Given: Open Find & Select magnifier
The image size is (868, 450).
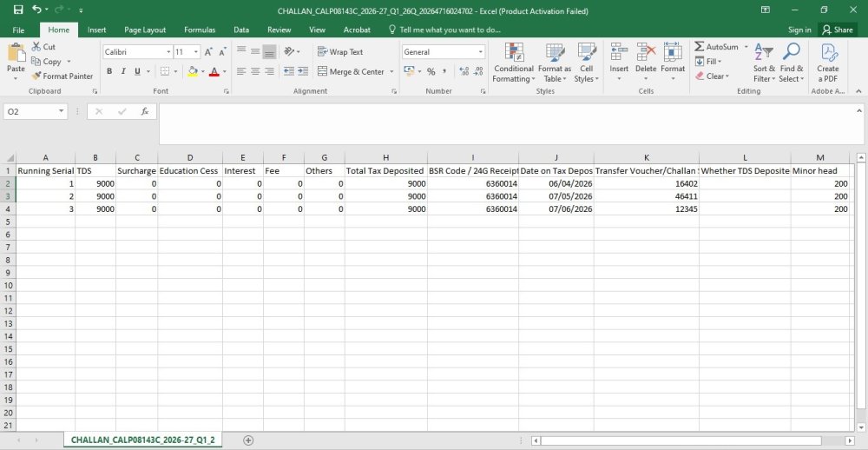Looking at the screenshot, I should [791, 63].
